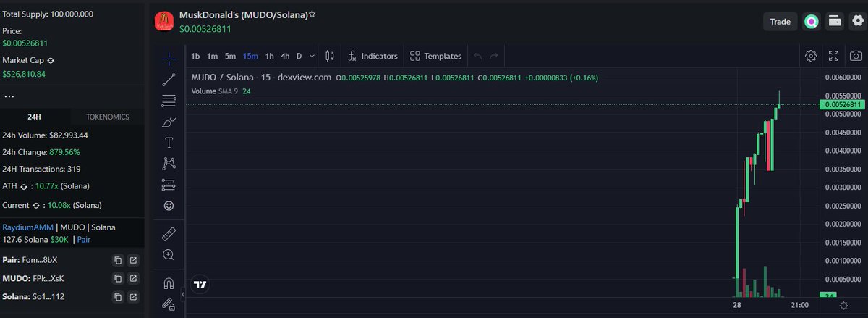Switch chart to 1h interval
Screen dimensions: 868x318
(269, 56)
